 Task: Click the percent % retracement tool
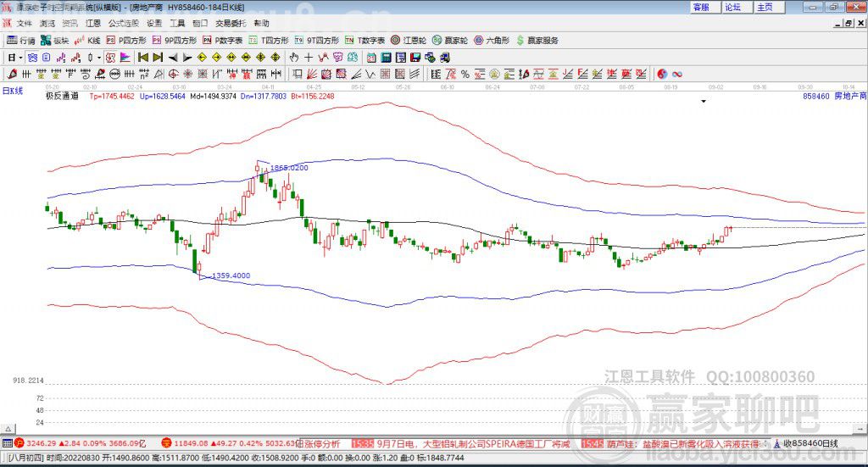[465, 74]
